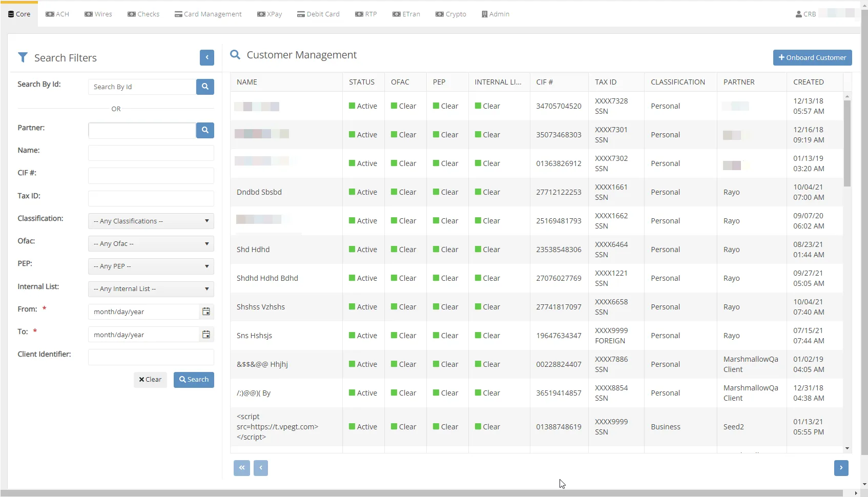The image size is (868, 497).
Task: Expand the PEP filter dropdown
Action: pyautogui.click(x=151, y=266)
